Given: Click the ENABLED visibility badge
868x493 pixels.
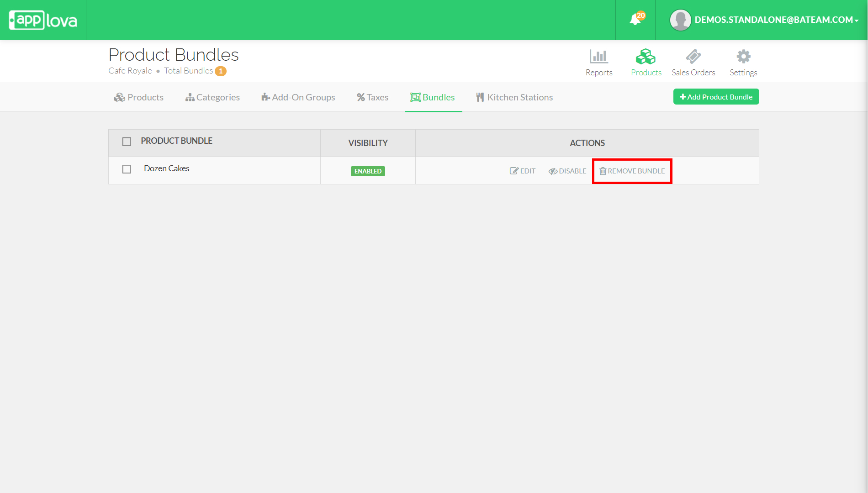Looking at the screenshot, I should click(368, 171).
